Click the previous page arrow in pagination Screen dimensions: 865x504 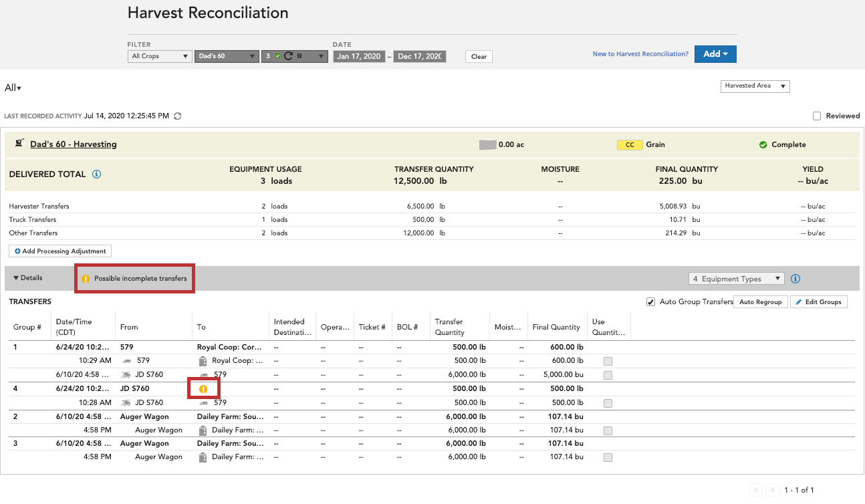[756, 490]
